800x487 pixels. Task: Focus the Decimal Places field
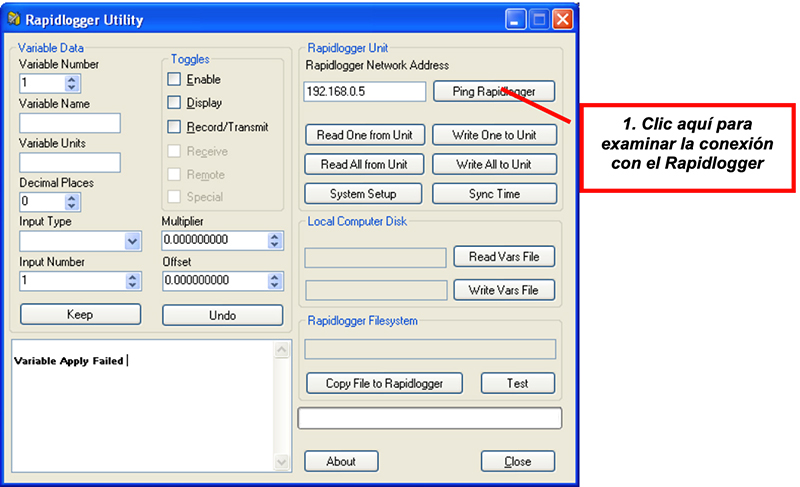point(43,201)
